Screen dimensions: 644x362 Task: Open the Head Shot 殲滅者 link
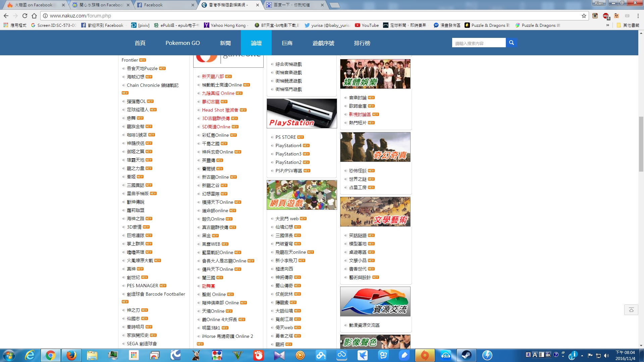point(220,110)
